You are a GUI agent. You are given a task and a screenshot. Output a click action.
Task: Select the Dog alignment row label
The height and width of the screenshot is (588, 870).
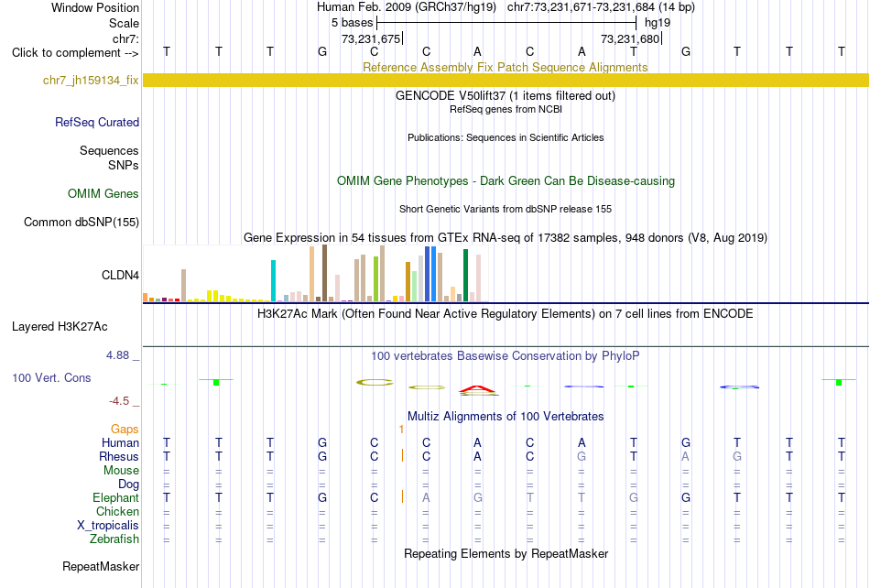click(x=128, y=485)
